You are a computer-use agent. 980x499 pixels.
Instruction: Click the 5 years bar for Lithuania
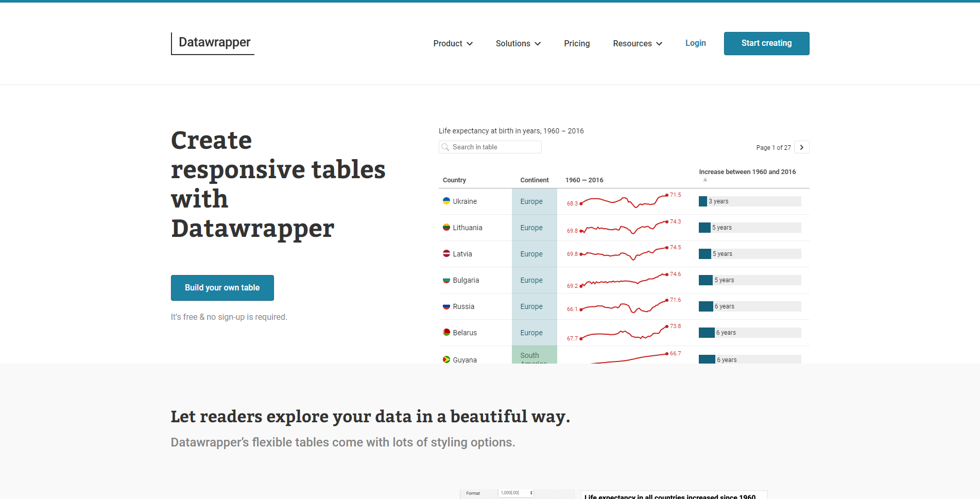click(750, 228)
